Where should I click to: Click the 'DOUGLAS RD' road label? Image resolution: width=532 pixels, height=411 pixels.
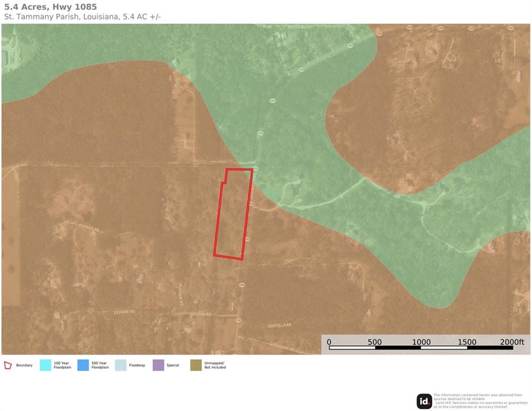pyautogui.click(x=283, y=346)
